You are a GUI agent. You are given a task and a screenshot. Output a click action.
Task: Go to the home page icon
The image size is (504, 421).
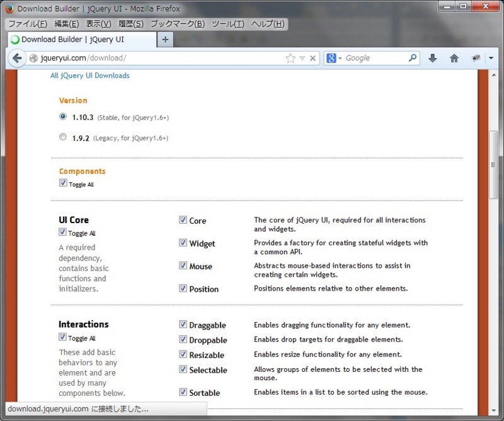[454, 58]
